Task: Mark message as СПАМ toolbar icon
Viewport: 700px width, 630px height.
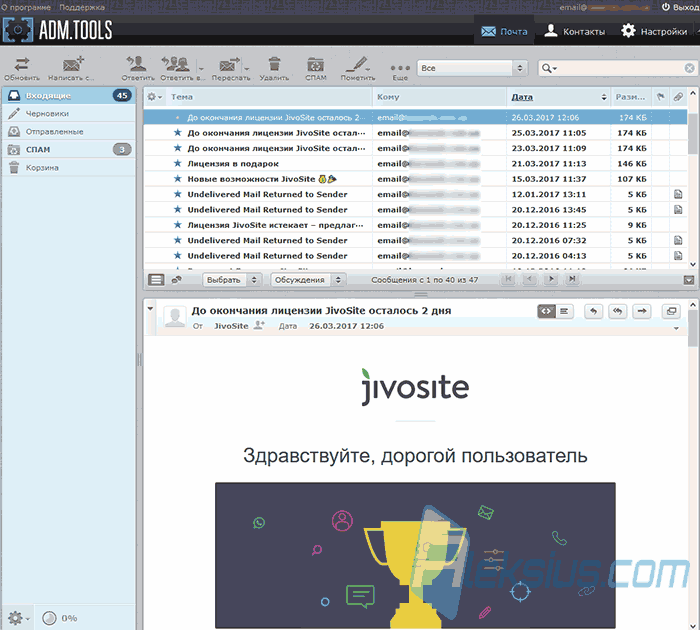Action: 316,65
